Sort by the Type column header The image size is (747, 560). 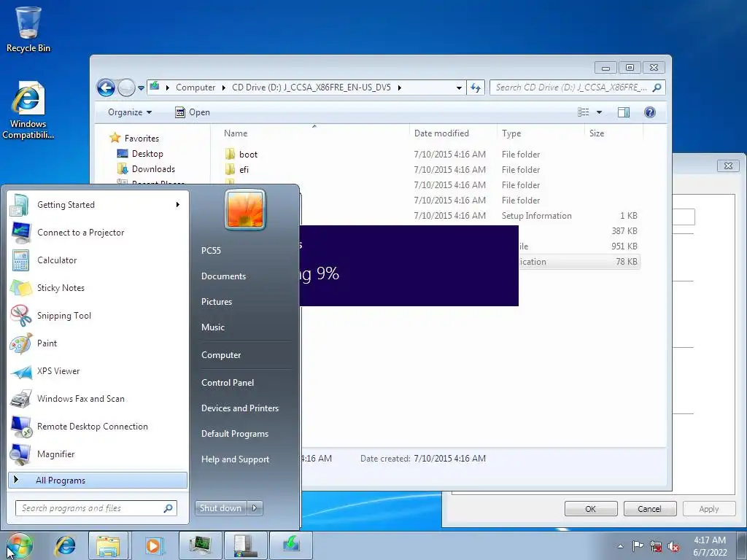tap(541, 133)
